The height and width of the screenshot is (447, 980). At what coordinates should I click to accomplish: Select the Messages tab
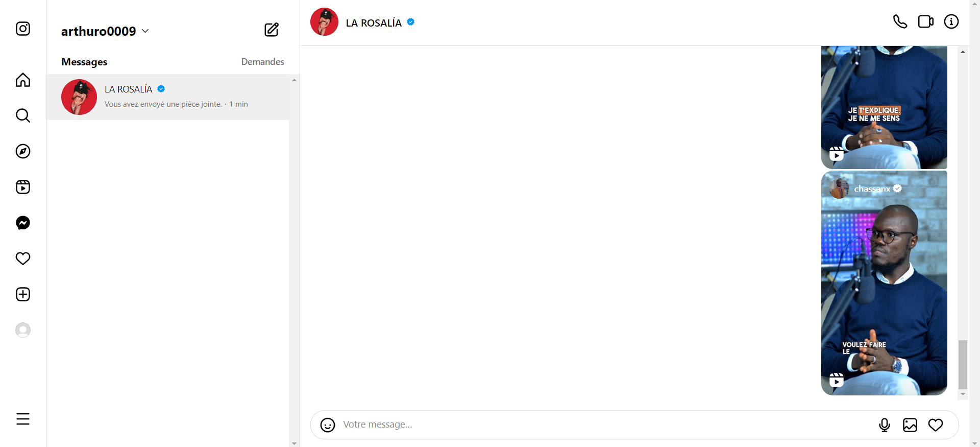84,62
